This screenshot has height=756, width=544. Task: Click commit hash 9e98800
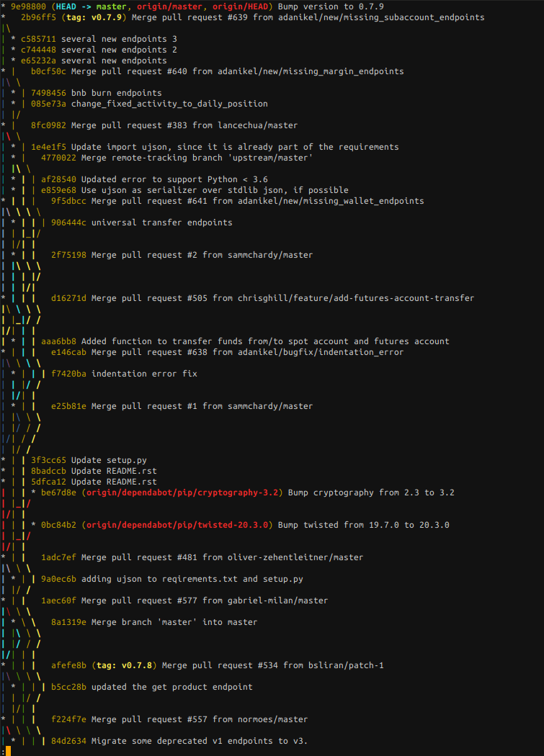pyautogui.click(x=28, y=6)
